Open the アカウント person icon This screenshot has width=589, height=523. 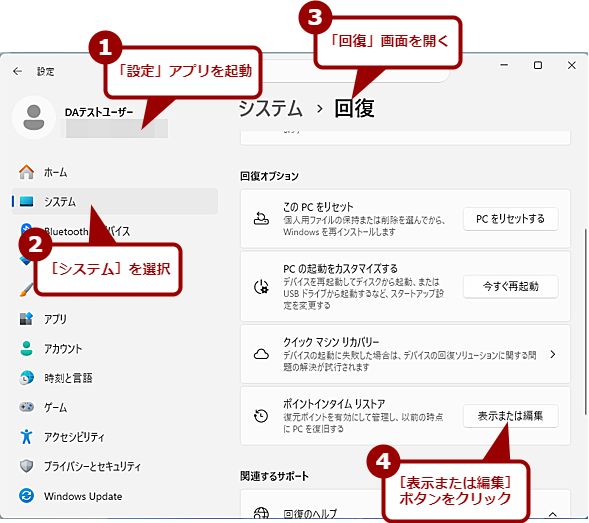point(26,348)
